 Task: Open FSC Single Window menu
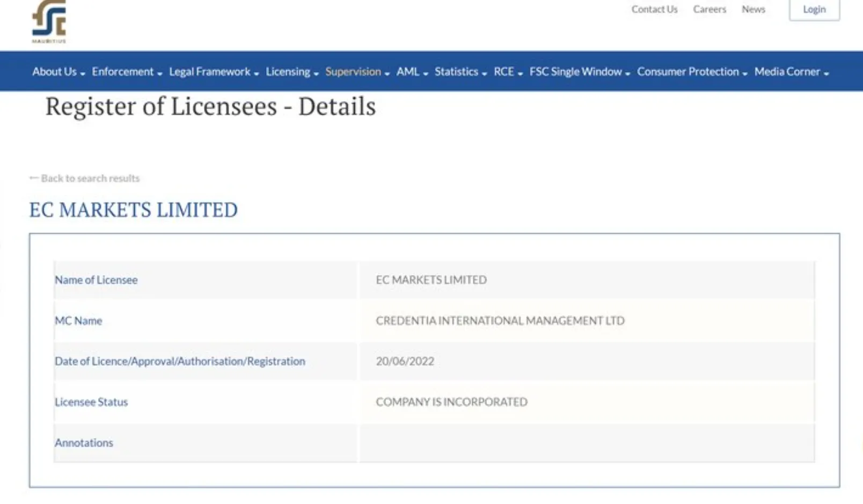(579, 72)
